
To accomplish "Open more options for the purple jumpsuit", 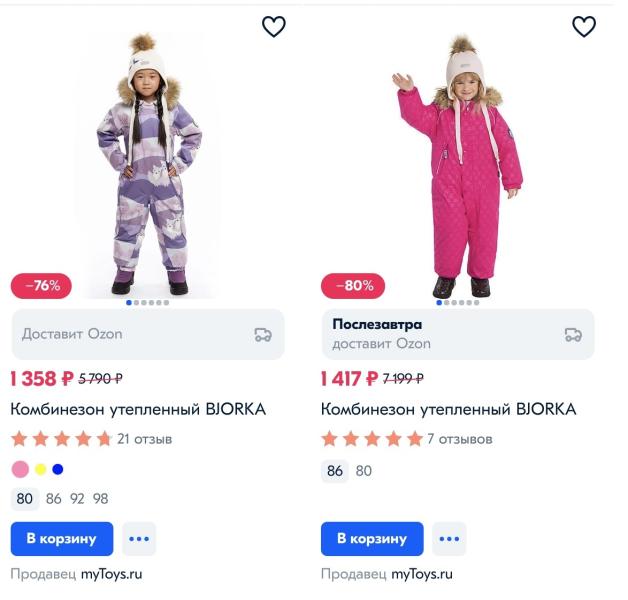I will coord(139,539).
